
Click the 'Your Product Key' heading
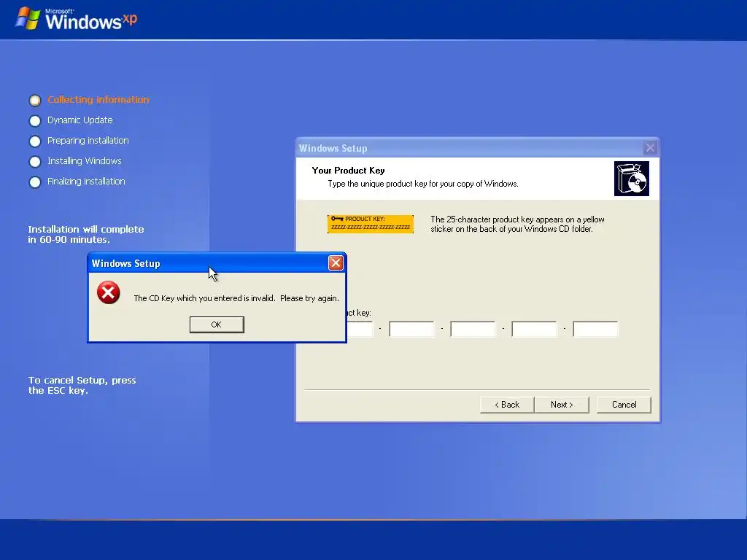348,171
